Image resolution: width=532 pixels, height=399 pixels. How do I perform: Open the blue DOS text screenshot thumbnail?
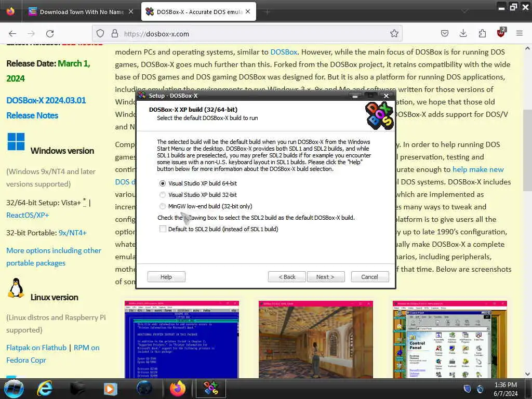(x=182, y=339)
